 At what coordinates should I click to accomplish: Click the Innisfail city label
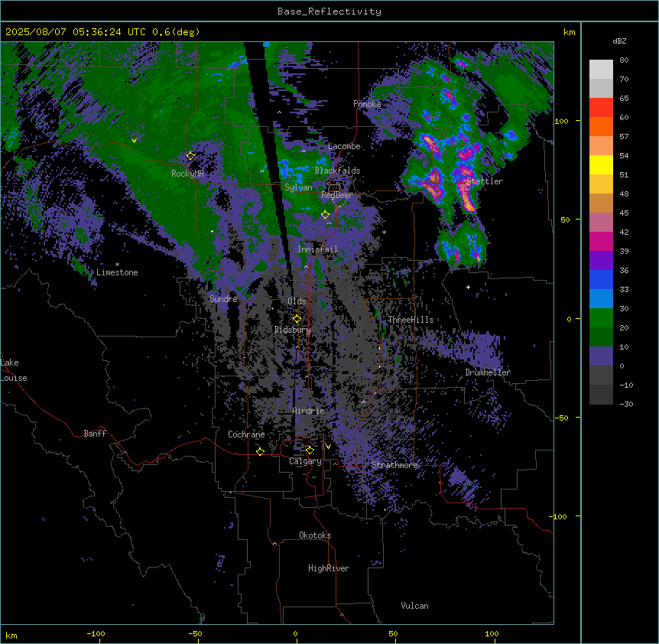(317, 249)
